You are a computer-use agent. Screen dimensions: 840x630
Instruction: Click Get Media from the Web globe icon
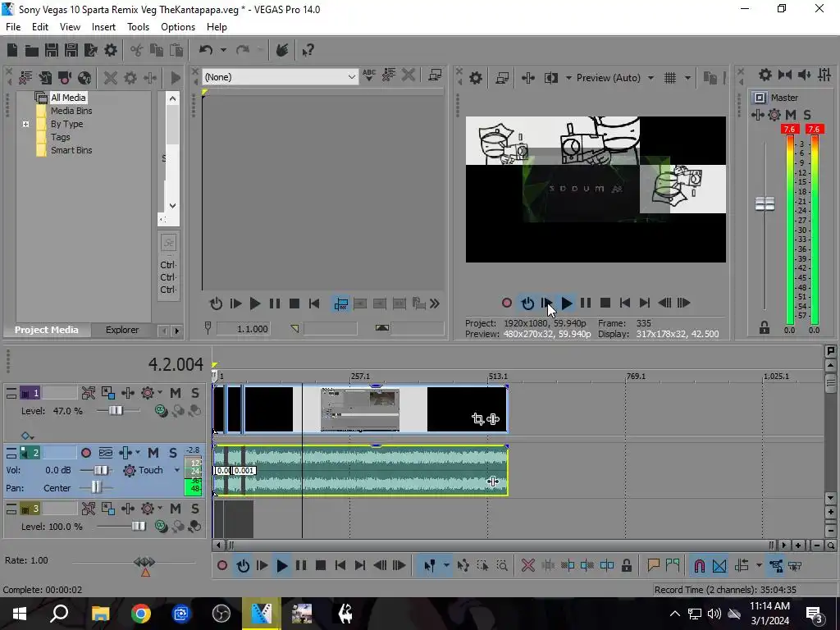[x=84, y=78]
